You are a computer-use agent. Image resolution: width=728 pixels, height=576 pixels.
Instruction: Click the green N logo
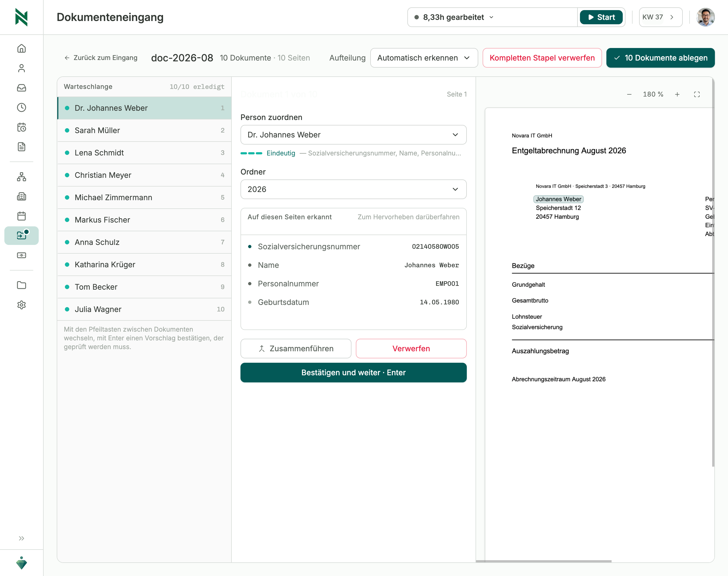[22, 17]
